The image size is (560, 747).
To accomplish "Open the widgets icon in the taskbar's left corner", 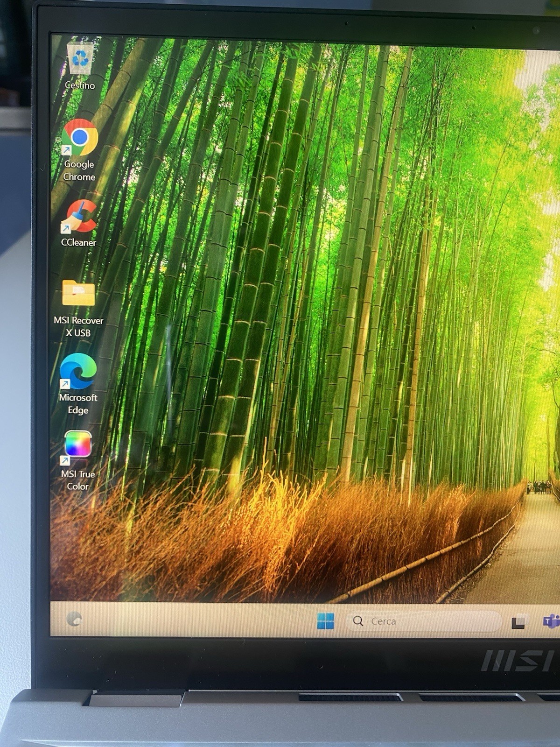I will coord(74,619).
